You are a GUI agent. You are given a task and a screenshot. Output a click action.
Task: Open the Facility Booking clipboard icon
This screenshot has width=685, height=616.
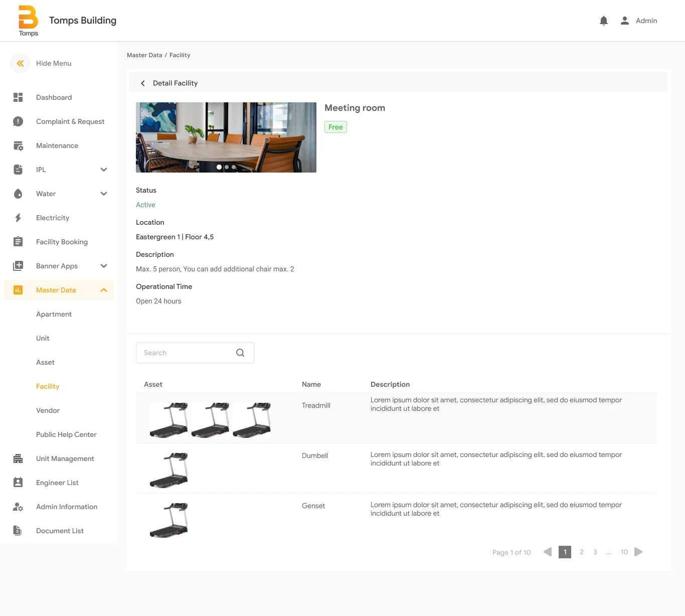18,241
